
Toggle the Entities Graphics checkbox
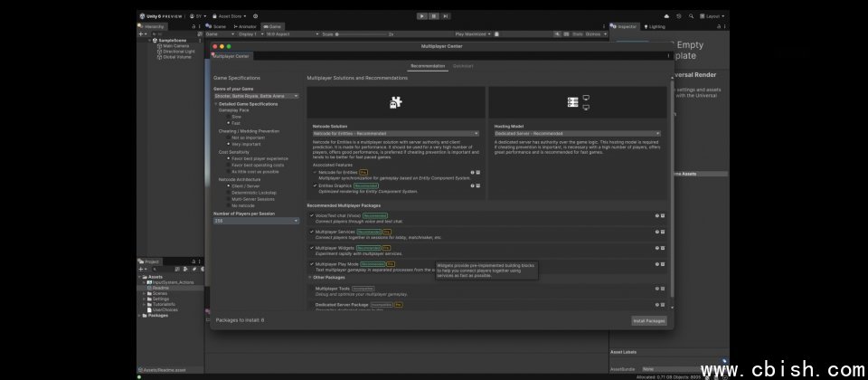(x=315, y=185)
